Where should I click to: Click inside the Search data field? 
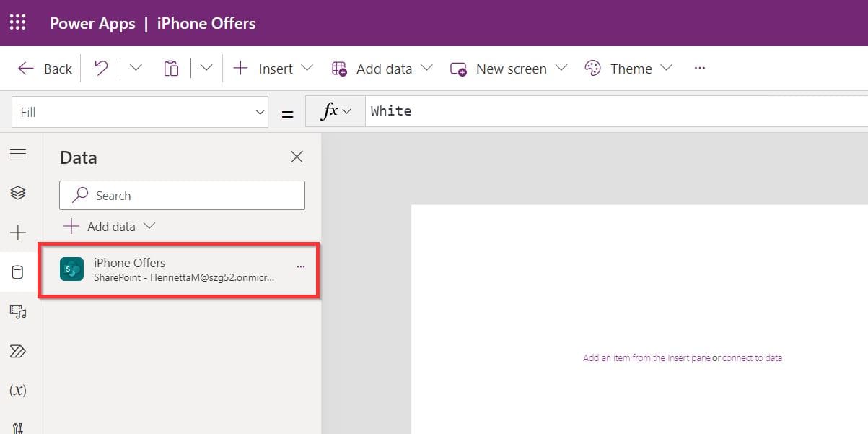(x=181, y=195)
